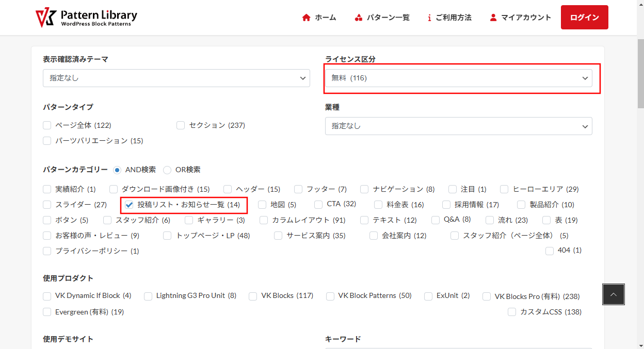Expand the ライセンス区分 dropdown showing 無料
Screen dimensions: 644x349
[458, 78]
